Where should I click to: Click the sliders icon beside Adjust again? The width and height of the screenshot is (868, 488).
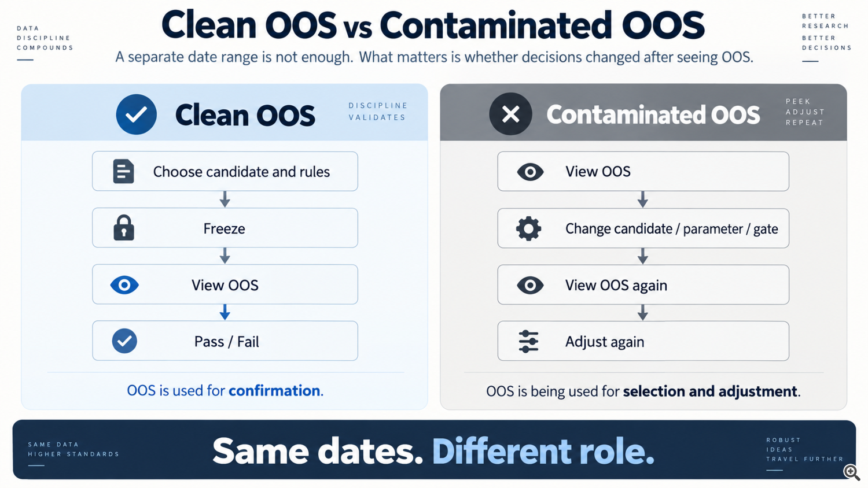coord(529,342)
